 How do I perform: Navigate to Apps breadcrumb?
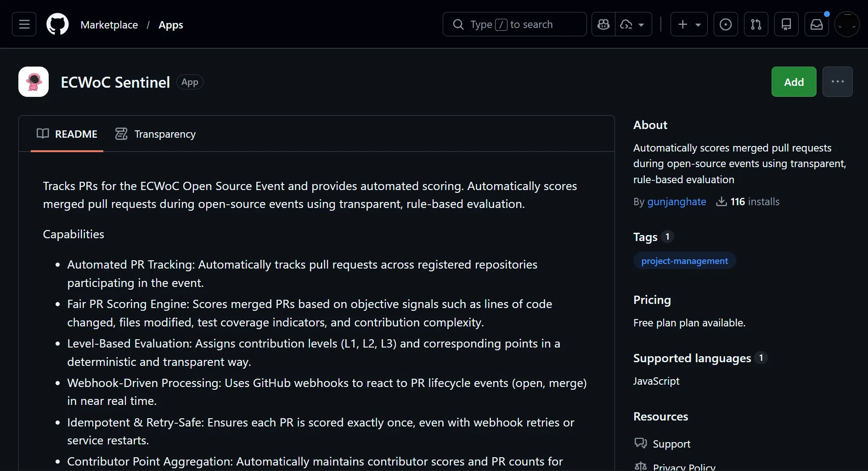click(171, 25)
